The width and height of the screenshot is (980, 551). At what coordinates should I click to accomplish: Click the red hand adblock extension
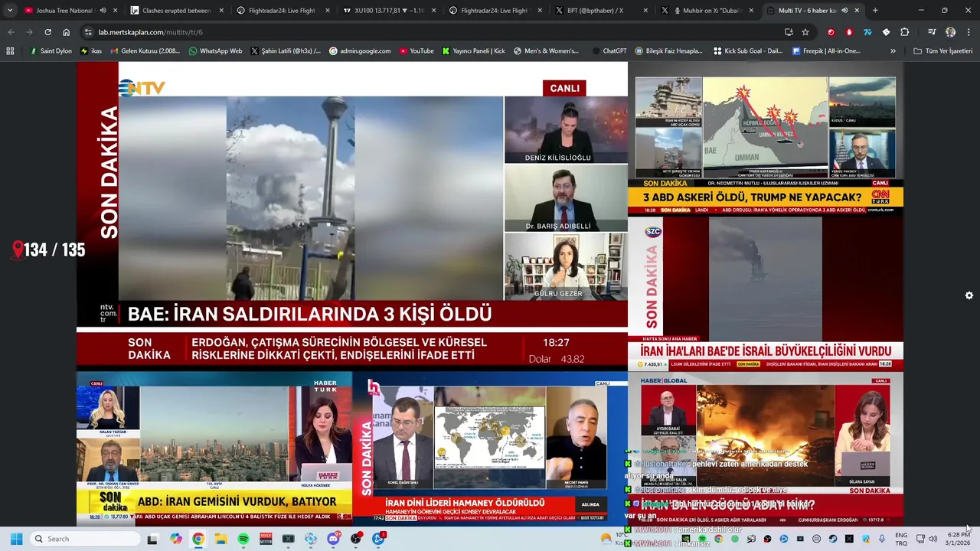(849, 32)
